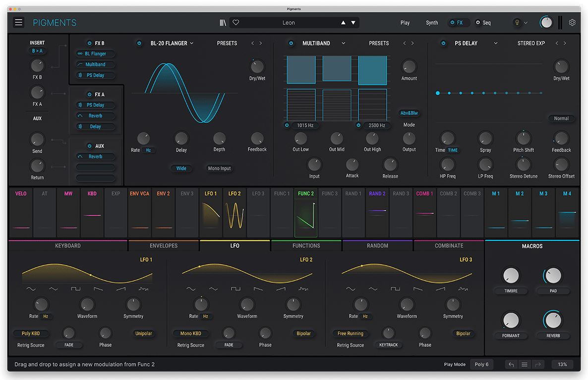
Task: Click the LFO 1 Unipolar polarity button
Action: tap(144, 333)
